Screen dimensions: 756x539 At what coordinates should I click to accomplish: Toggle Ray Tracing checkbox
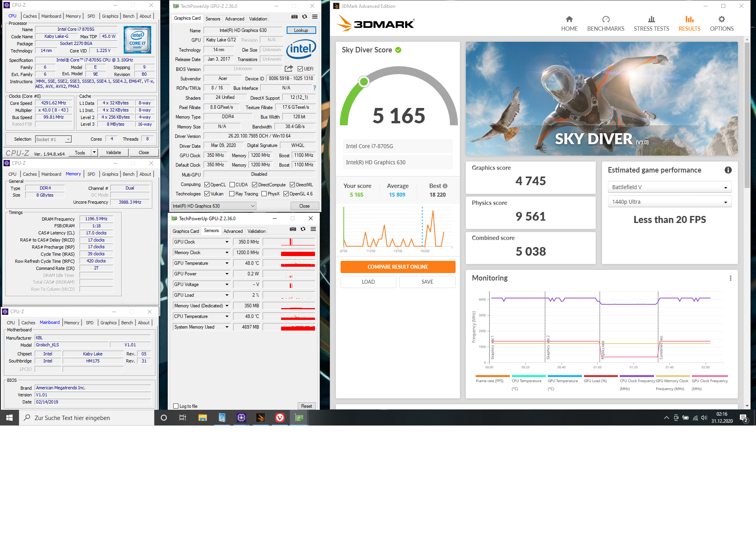[x=232, y=194]
